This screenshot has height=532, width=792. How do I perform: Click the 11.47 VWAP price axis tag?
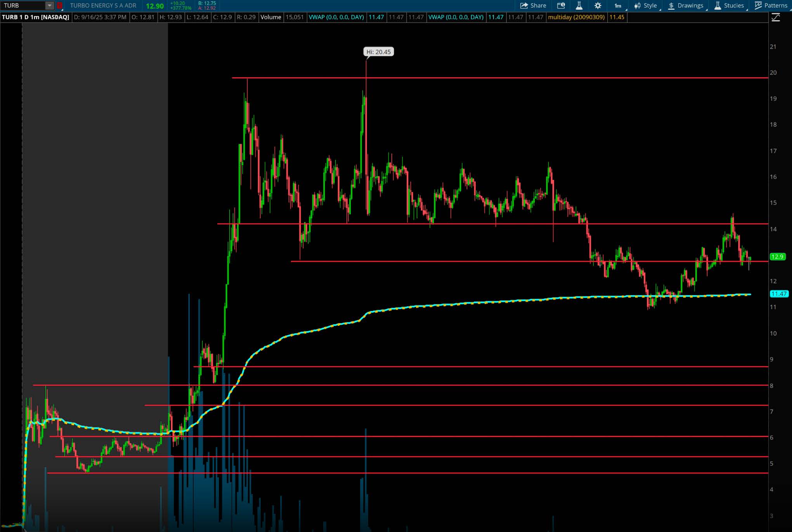(x=778, y=294)
